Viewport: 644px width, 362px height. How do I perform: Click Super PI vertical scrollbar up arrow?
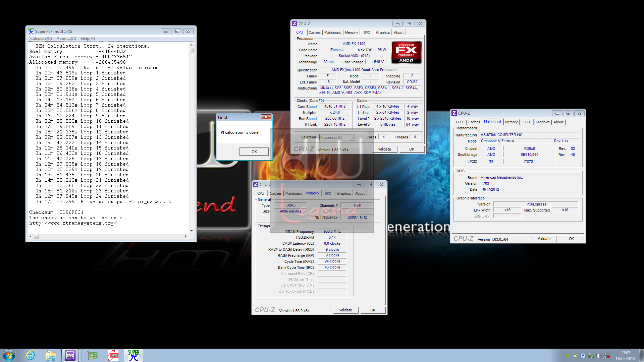(192, 45)
